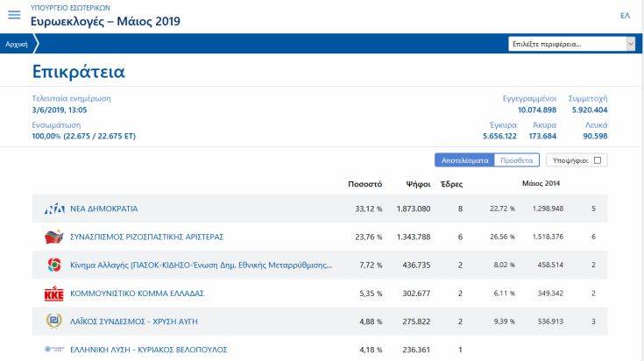Viewport: 644px width, 361px height.
Task: Switch to the Πρόσθετα tab
Action: click(516, 160)
